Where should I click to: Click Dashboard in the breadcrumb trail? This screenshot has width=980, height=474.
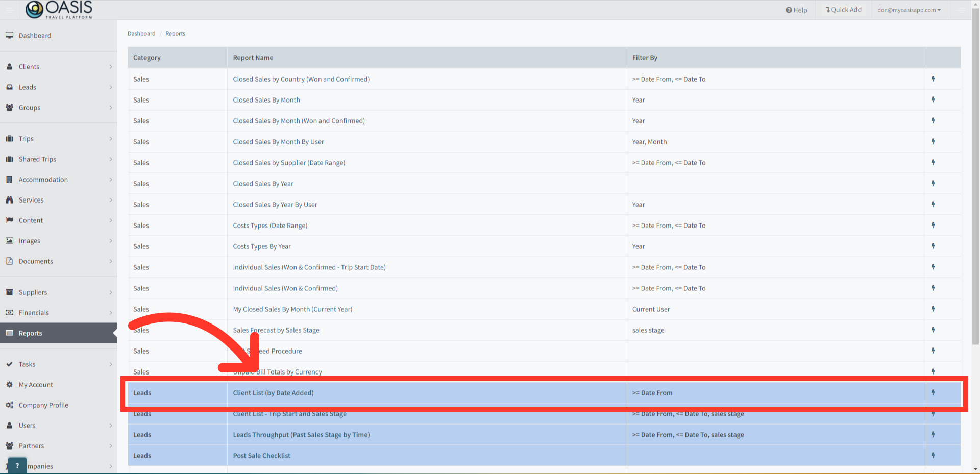141,33
